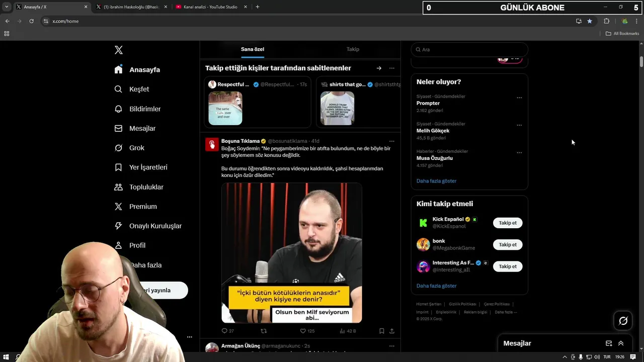Open All Bookmarks folder
This screenshot has height=362, width=644.
pyautogui.click(x=622, y=34)
